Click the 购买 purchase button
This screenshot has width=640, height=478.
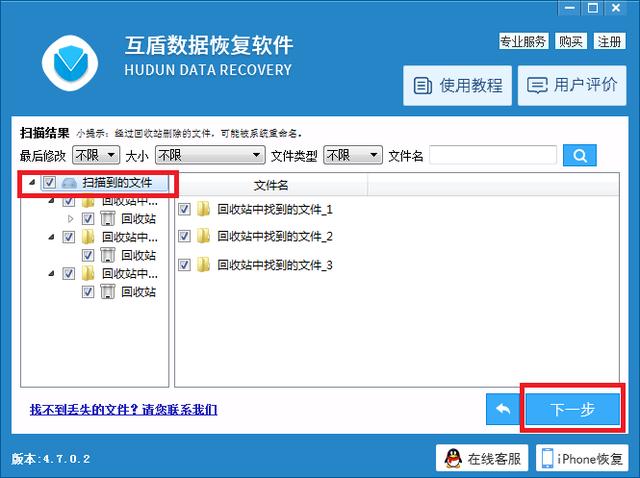point(571,41)
